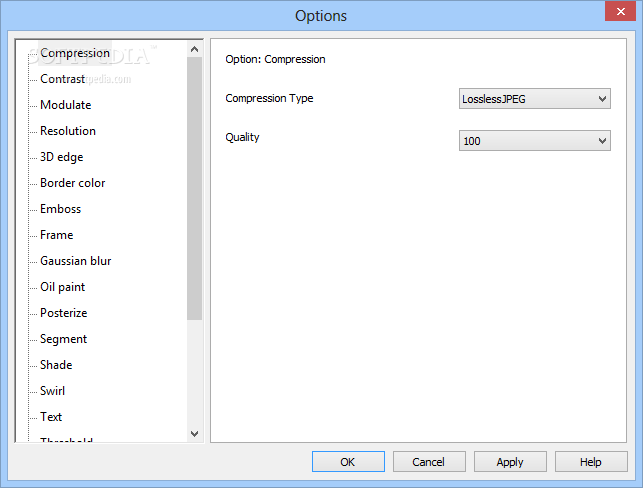Screen dimensions: 643x488
Task: Select Contrast in the options tree
Action: [x=62, y=79]
